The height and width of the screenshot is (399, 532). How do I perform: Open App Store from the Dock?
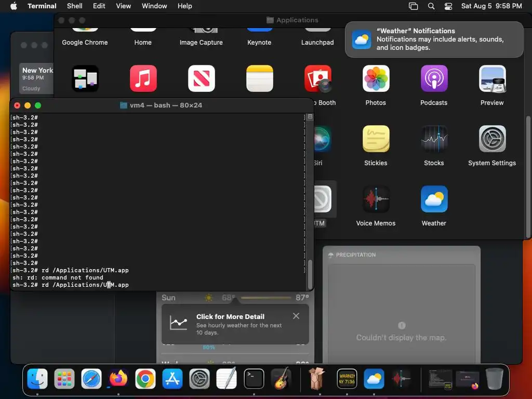click(x=172, y=379)
